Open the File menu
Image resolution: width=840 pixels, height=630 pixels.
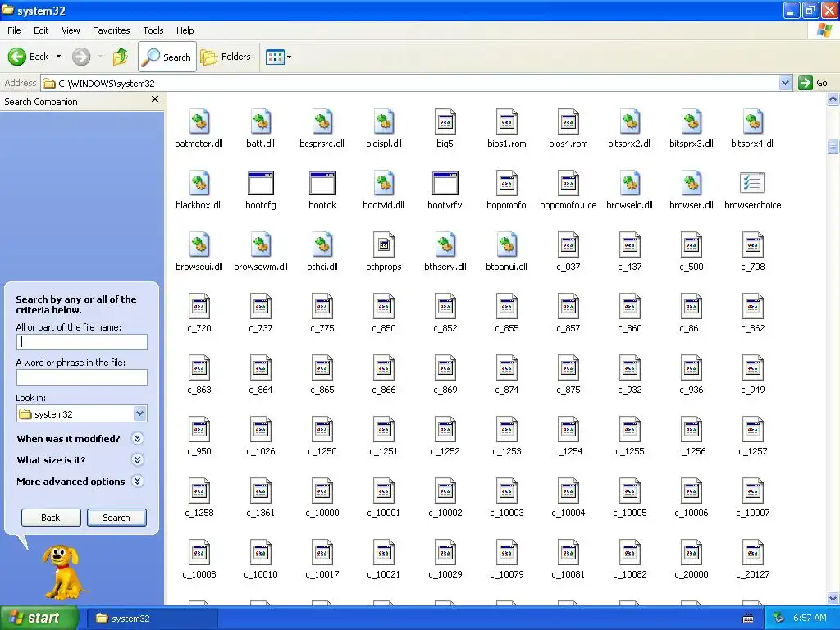point(14,30)
